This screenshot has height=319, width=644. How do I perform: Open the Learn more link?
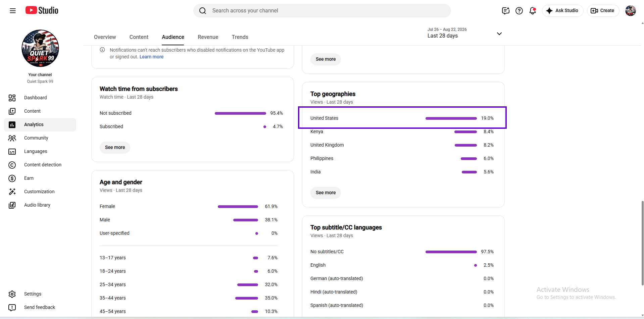click(x=151, y=57)
